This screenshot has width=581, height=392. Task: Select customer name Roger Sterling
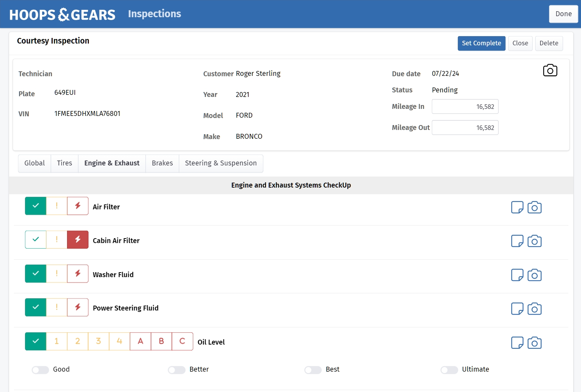pyautogui.click(x=258, y=74)
